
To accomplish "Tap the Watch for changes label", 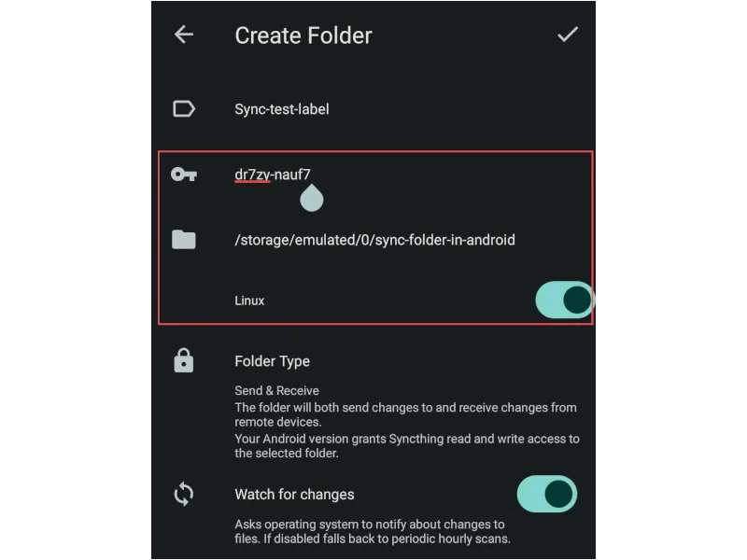I will tap(294, 495).
